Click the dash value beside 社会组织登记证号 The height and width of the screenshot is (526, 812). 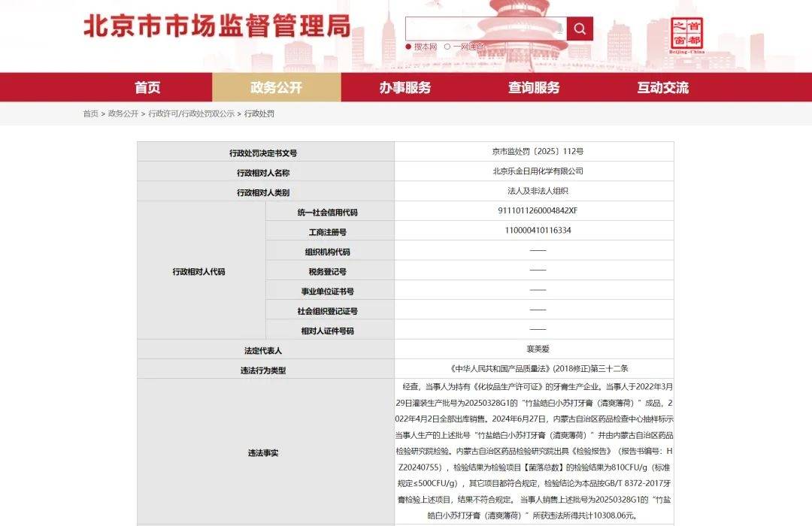pyautogui.click(x=538, y=309)
